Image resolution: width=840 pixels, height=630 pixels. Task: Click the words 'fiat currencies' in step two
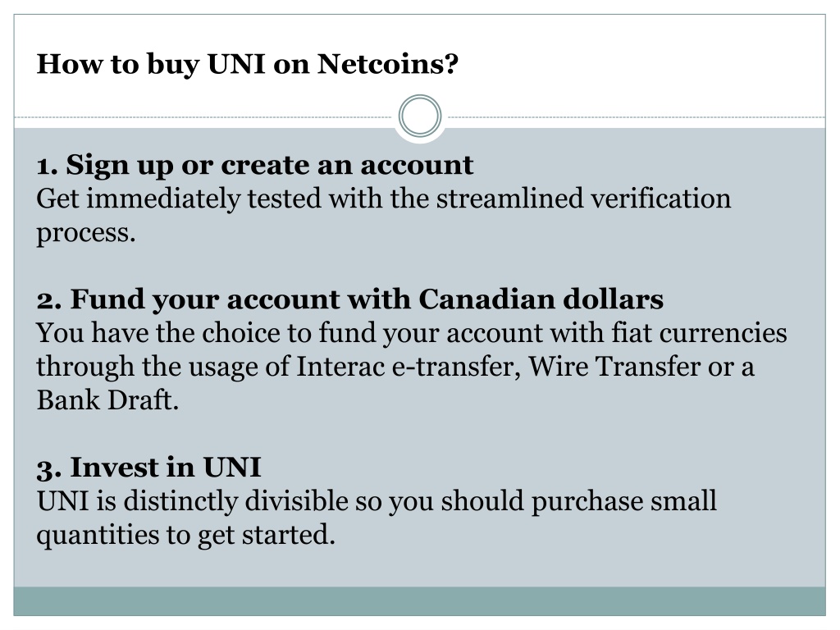tap(699, 333)
